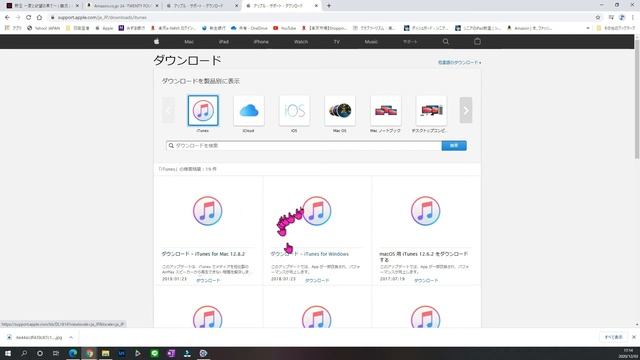The height and width of the screenshot is (360, 640).
Task: Open File Explorer from the taskbar
Action: point(105,353)
